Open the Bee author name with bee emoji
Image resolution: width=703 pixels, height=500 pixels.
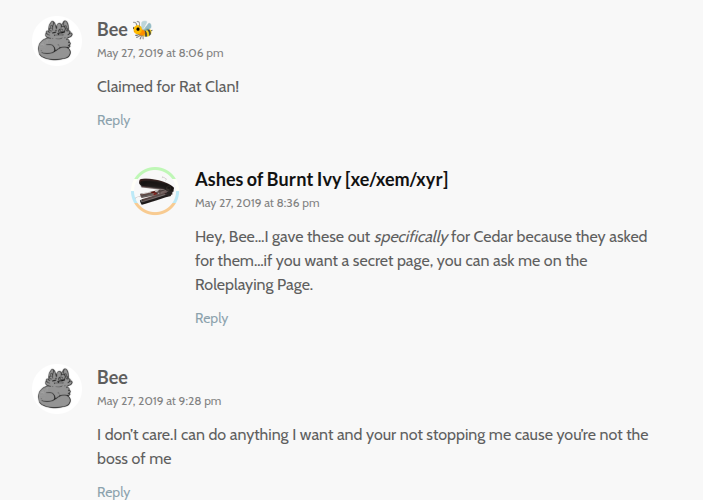[x=112, y=30]
